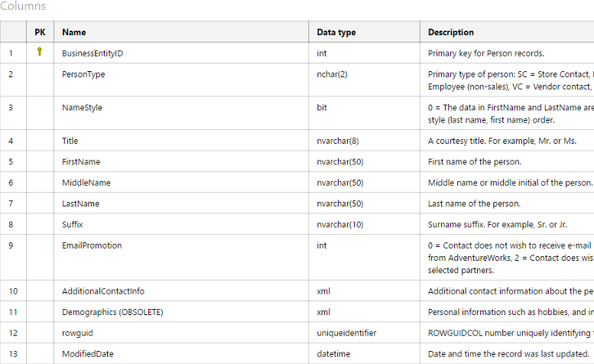Click Demographics (OBSOLETE) column name
Screen dimensions: 594x364
point(112,312)
